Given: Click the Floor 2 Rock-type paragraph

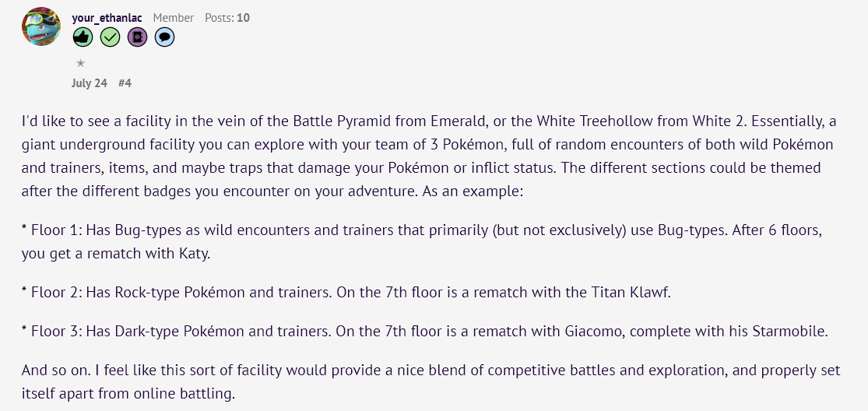Looking at the screenshot, I should click(346, 293).
